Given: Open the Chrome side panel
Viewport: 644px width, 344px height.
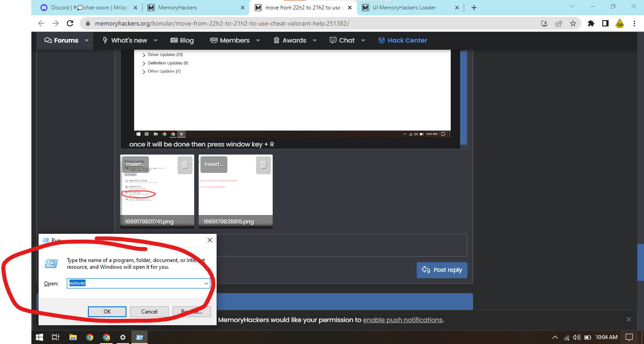Looking at the screenshot, I should [x=605, y=23].
